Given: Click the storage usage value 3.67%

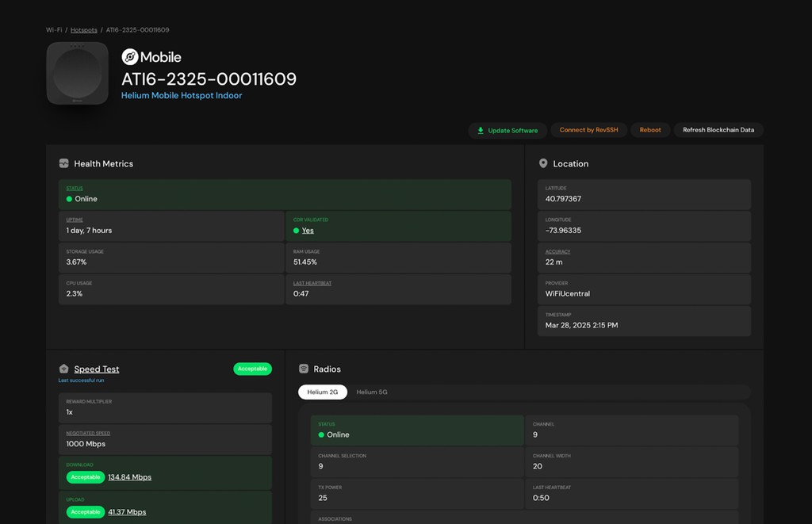Looking at the screenshot, I should 77,262.
